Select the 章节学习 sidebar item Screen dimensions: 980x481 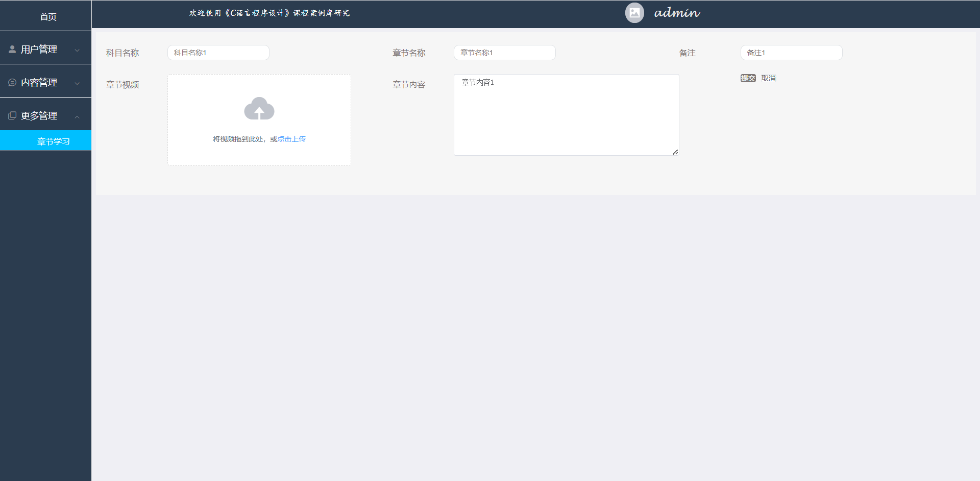coord(53,141)
